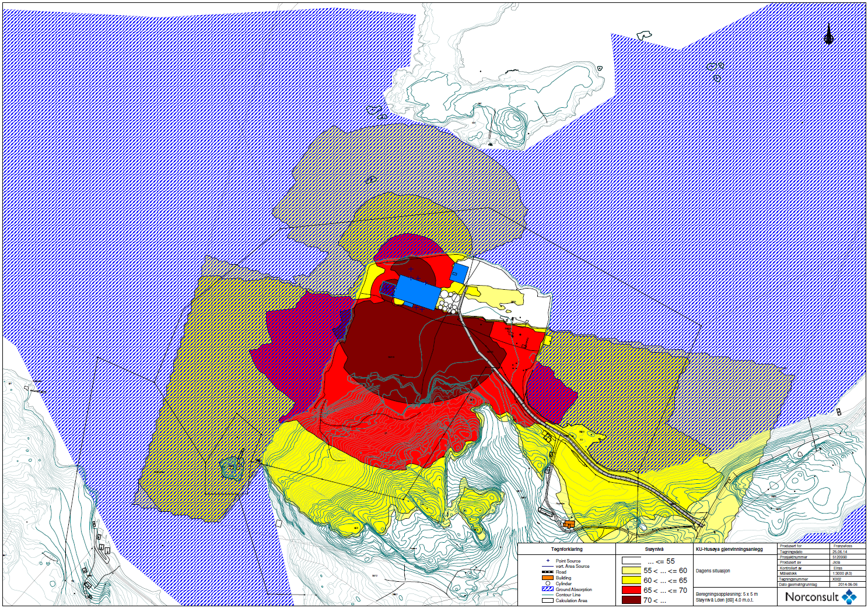The image size is (868, 608).
Task: Click the Calculation Area legend box
Action: tap(548, 600)
